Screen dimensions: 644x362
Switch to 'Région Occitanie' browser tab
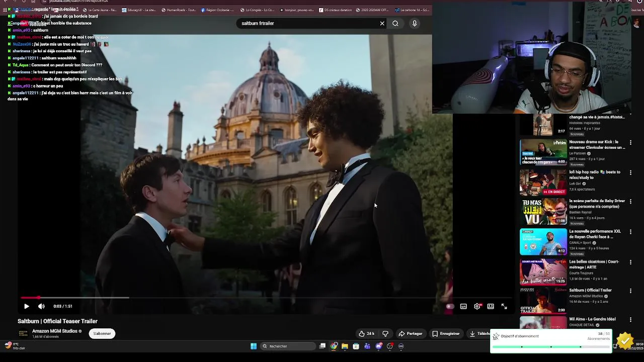click(217, 10)
